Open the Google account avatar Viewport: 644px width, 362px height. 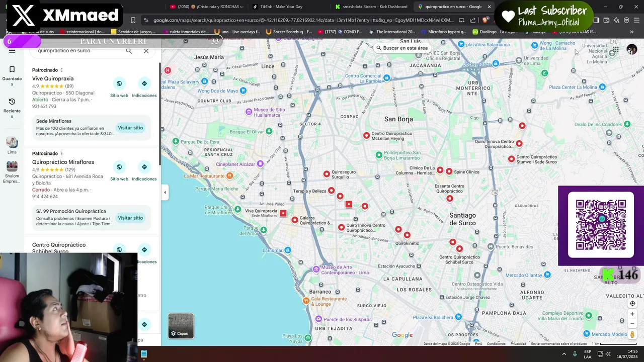click(631, 49)
